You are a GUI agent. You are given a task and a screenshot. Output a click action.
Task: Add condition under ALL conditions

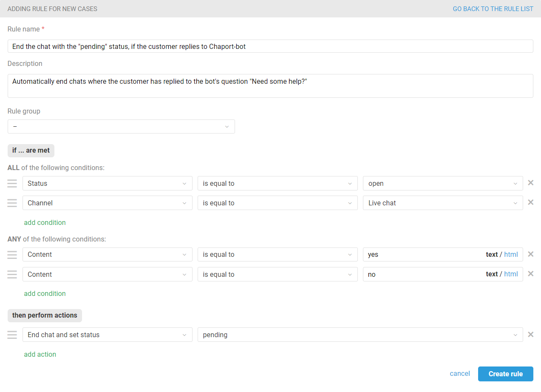[45, 222]
